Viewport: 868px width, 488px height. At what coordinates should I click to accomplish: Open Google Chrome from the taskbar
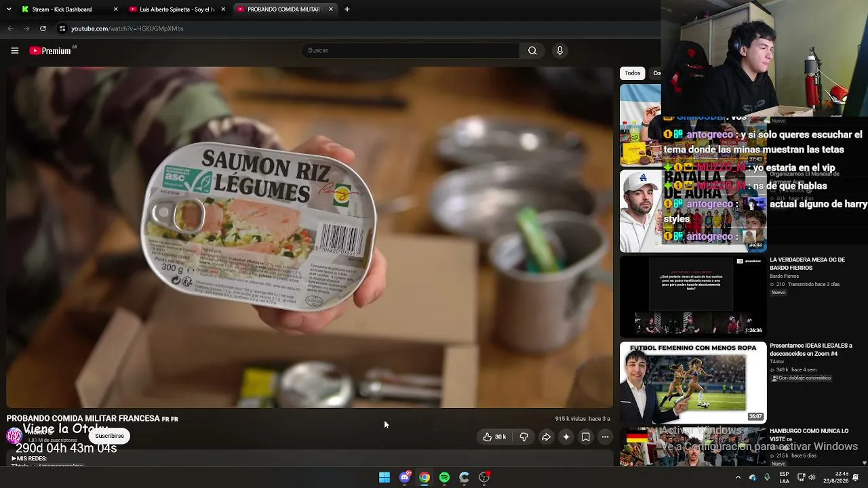(x=425, y=477)
